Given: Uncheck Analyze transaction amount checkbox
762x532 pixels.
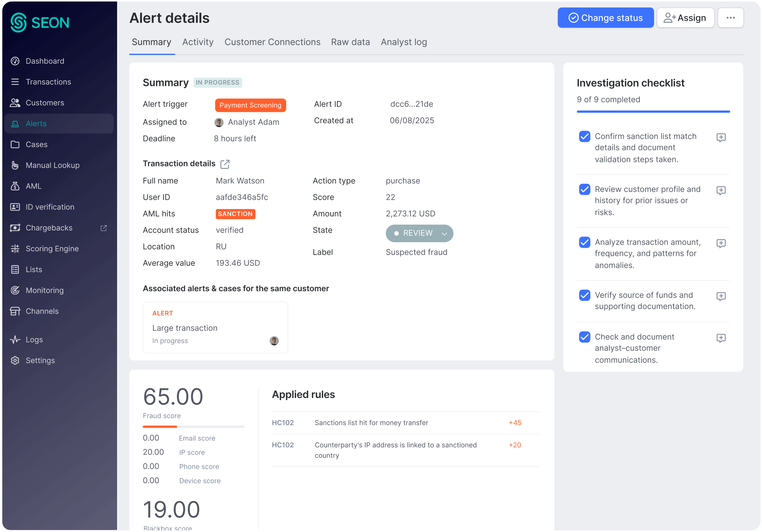Looking at the screenshot, I should point(585,242).
